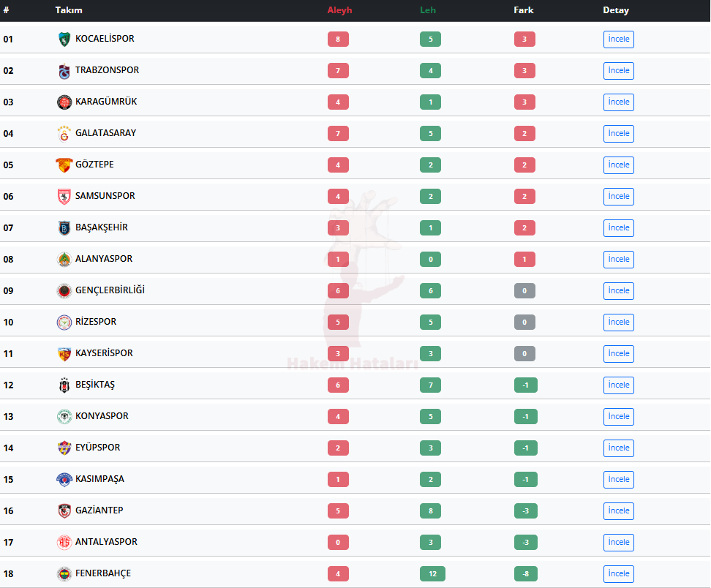Click Trabzonspor's Aleyh badge showing 7
The image size is (711, 588).
click(x=338, y=71)
